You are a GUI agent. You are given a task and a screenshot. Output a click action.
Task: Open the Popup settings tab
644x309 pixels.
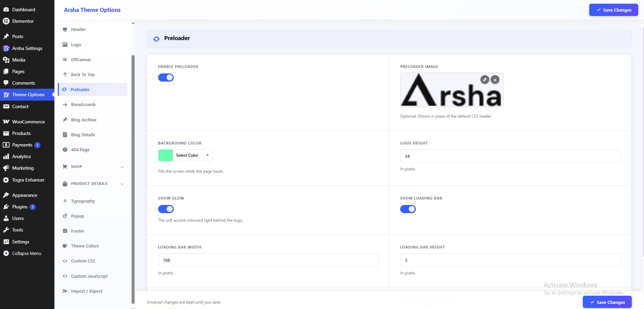click(x=92, y=216)
